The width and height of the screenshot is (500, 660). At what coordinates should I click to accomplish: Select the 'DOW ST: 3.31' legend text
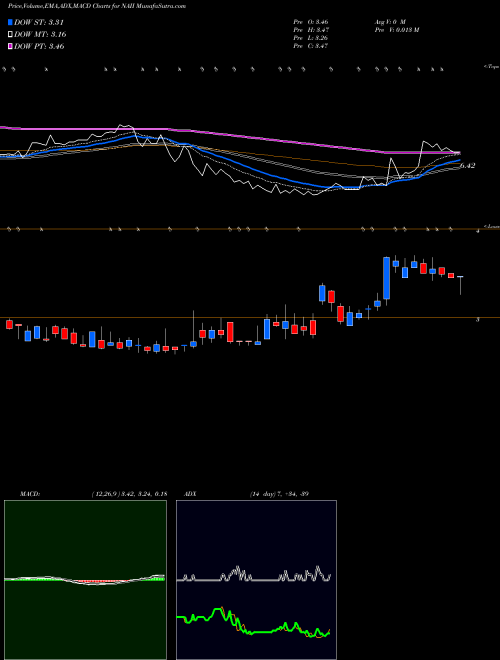pyautogui.click(x=39, y=22)
